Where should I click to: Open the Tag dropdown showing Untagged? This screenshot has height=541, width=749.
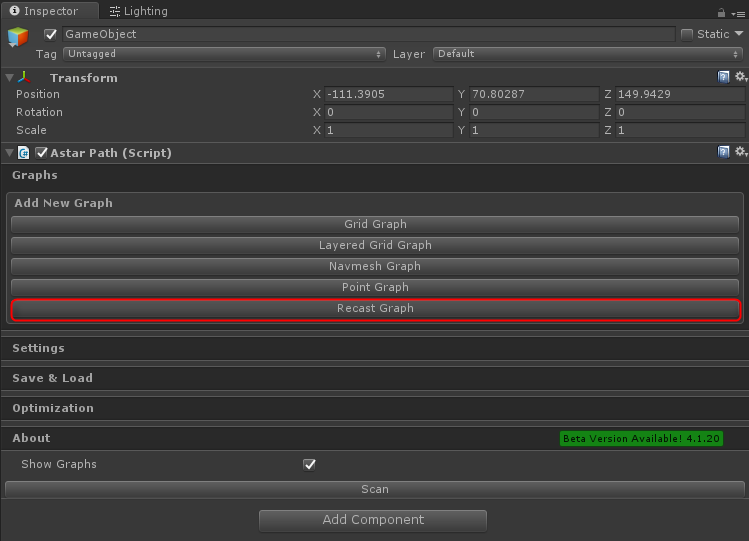coord(224,54)
